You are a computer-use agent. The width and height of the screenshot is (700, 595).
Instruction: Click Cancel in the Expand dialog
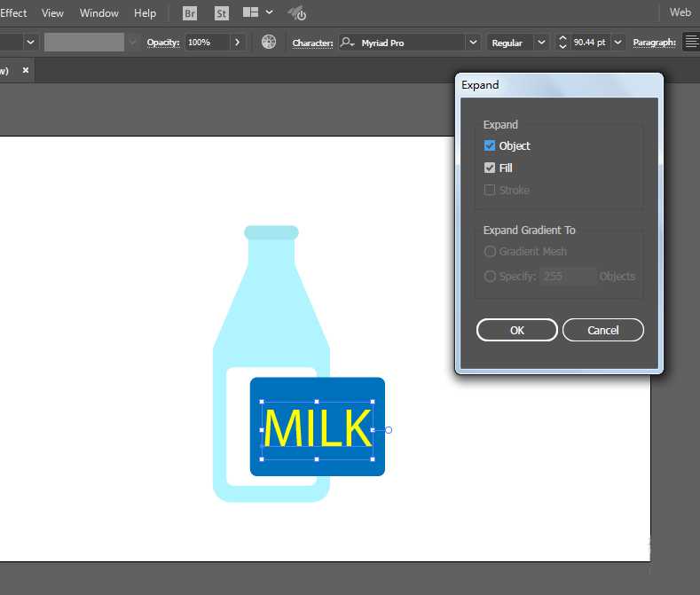click(x=602, y=330)
